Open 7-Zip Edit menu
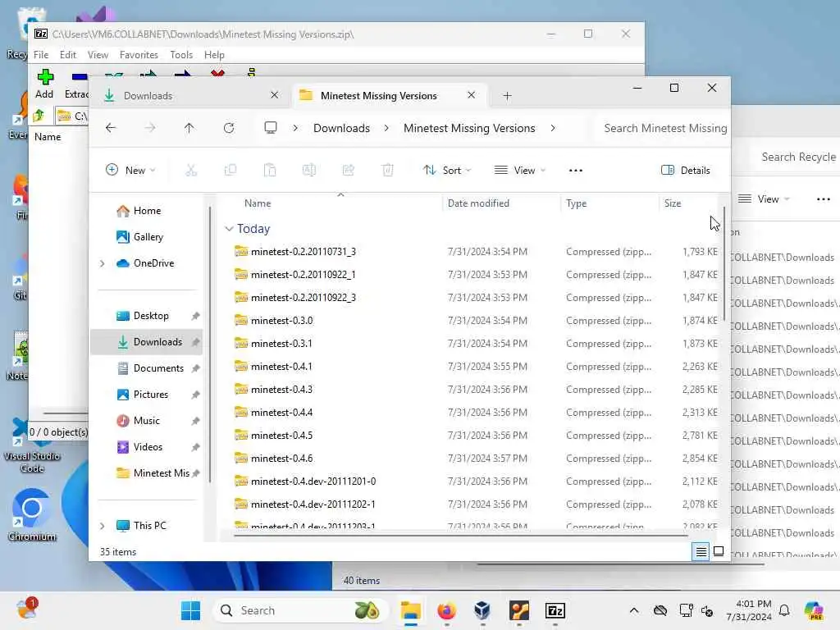This screenshot has height=630, width=840. 67,55
